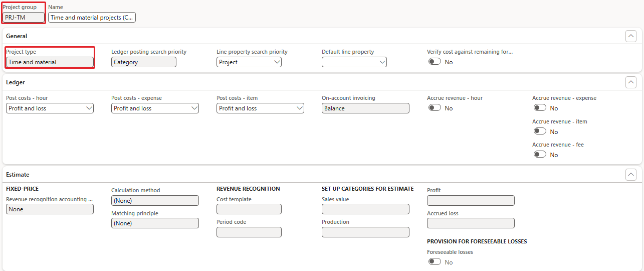Click the Project group field PRJ-TM

tap(24, 18)
